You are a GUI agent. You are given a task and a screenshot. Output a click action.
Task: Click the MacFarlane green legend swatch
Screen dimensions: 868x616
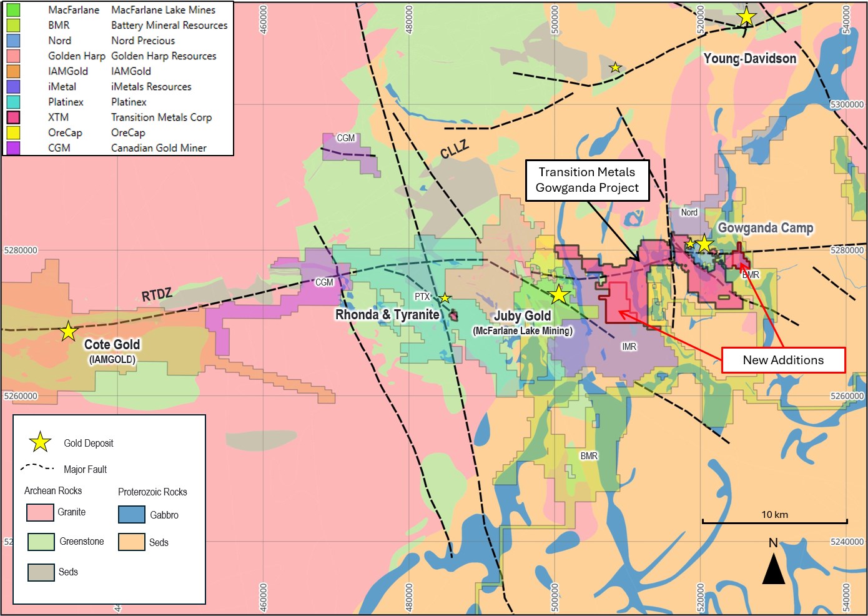pyautogui.click(x=13, y=10)
